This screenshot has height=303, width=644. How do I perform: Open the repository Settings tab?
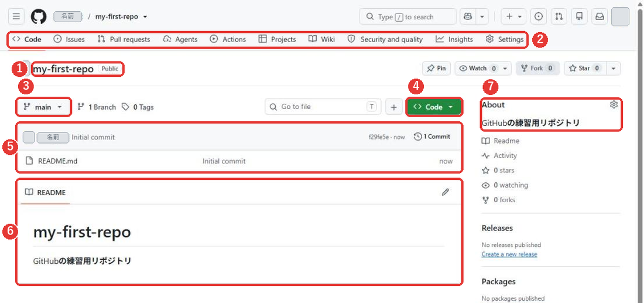(x=505, y=39)
